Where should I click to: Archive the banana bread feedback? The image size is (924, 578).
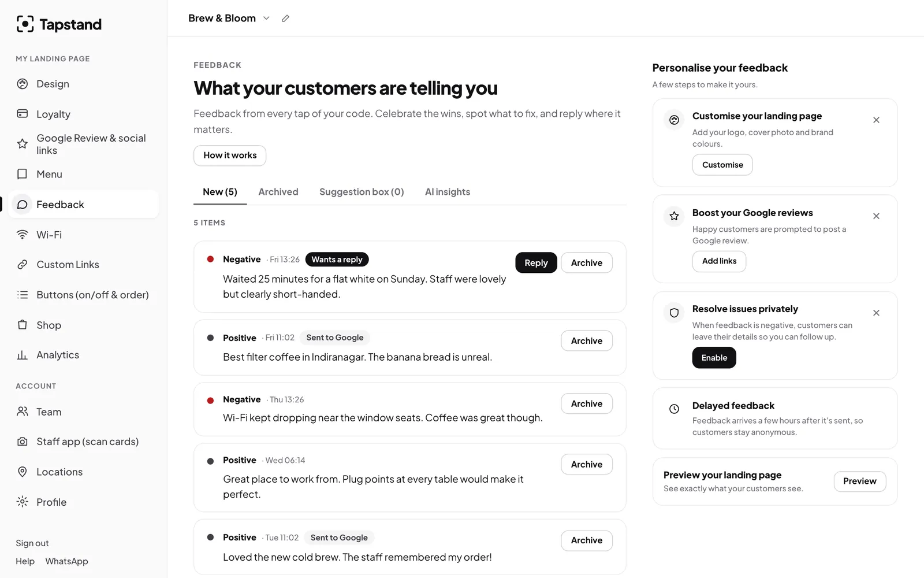[587, 341]
